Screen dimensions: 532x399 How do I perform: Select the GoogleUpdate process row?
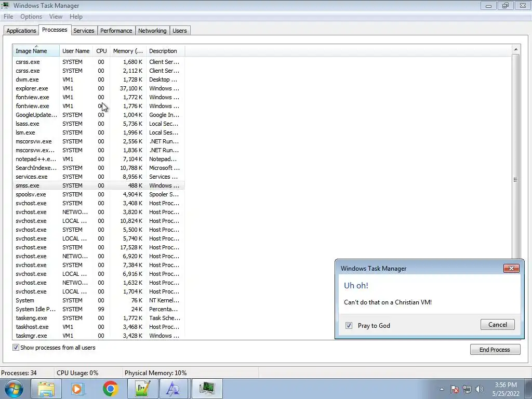point(98,115)
